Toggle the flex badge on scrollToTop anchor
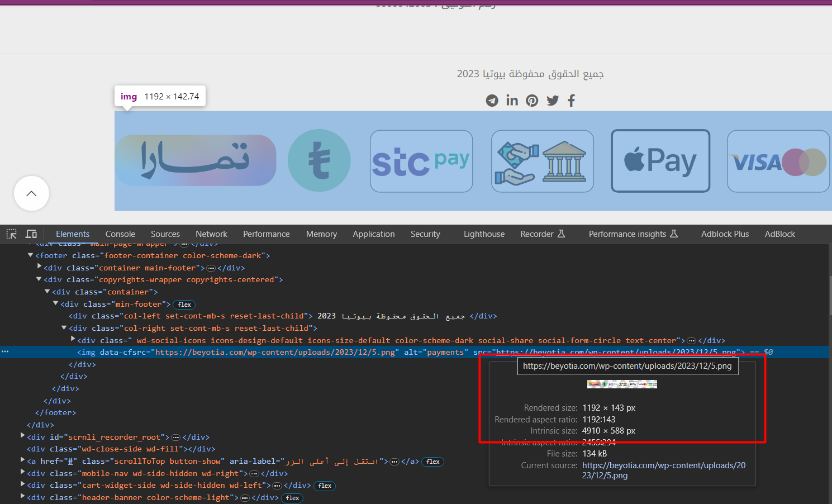This screenshot has width=832, height=504. coord(433,462)
